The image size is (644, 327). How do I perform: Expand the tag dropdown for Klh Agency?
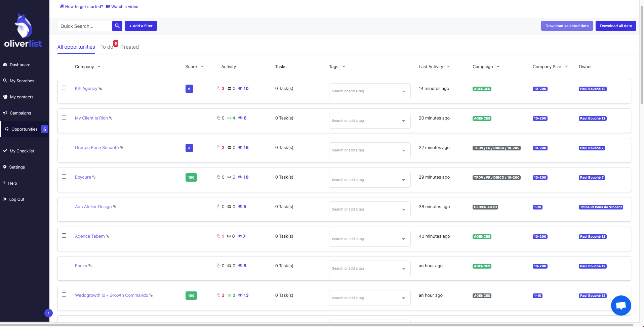(x=404, y=91)
